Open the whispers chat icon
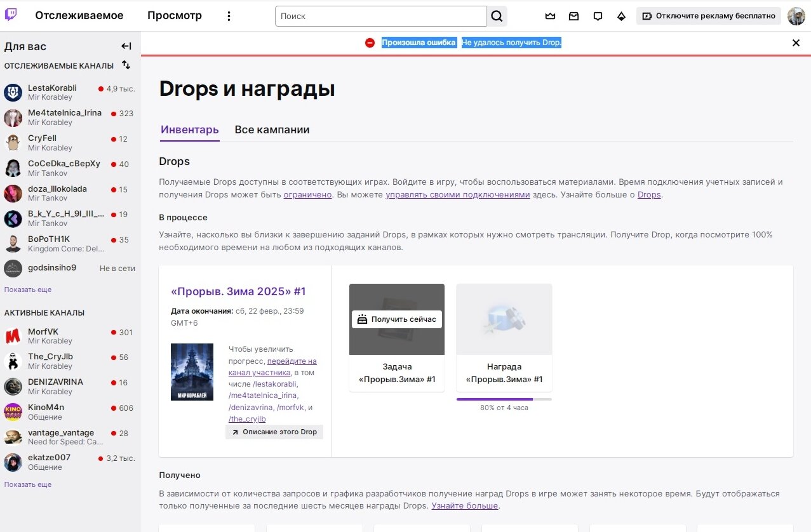The width and height of the screenshot is (811, 532). 598,16
